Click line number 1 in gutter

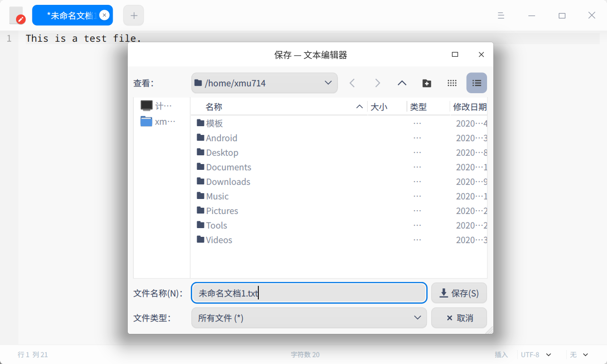point(9,38)
